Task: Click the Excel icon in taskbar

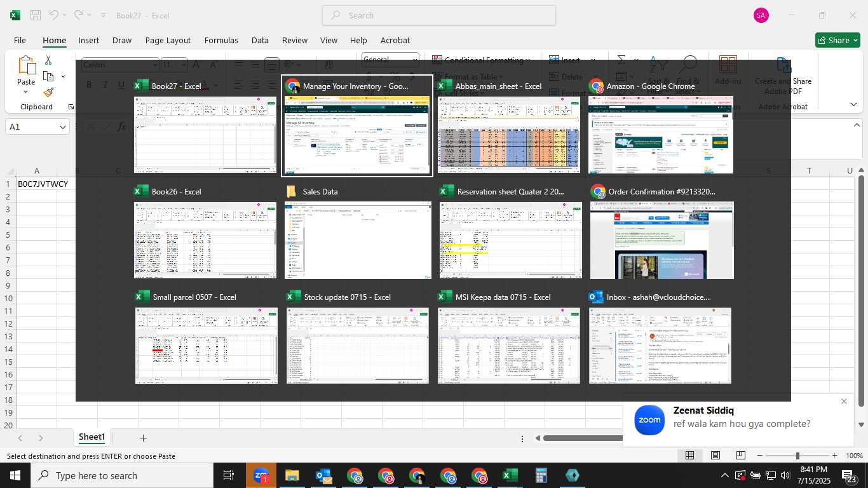Action: point(510,475)
